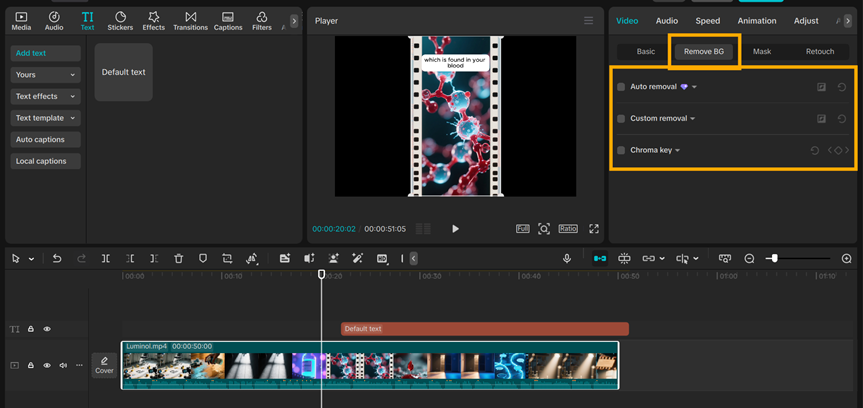Expand the Text effects category

click(x=46, y=96)
